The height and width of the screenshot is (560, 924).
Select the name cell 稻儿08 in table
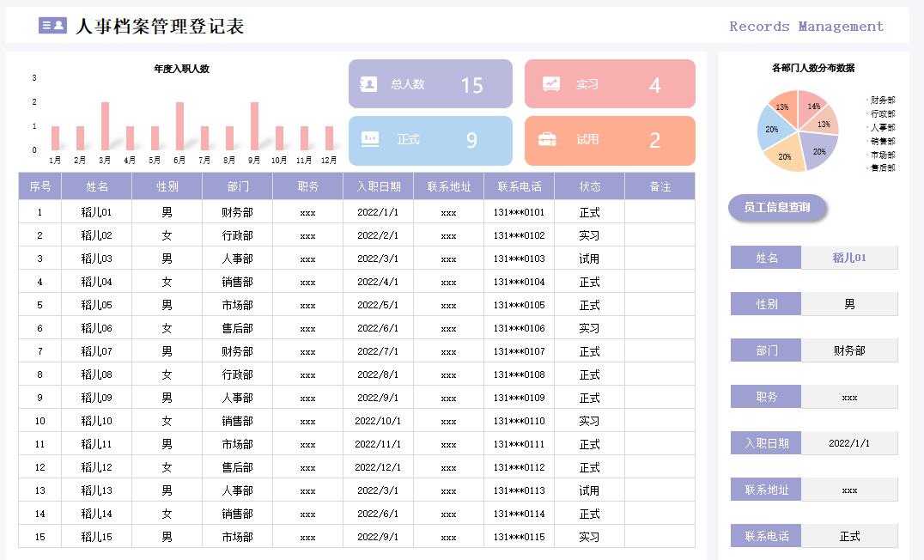(97, 374)
